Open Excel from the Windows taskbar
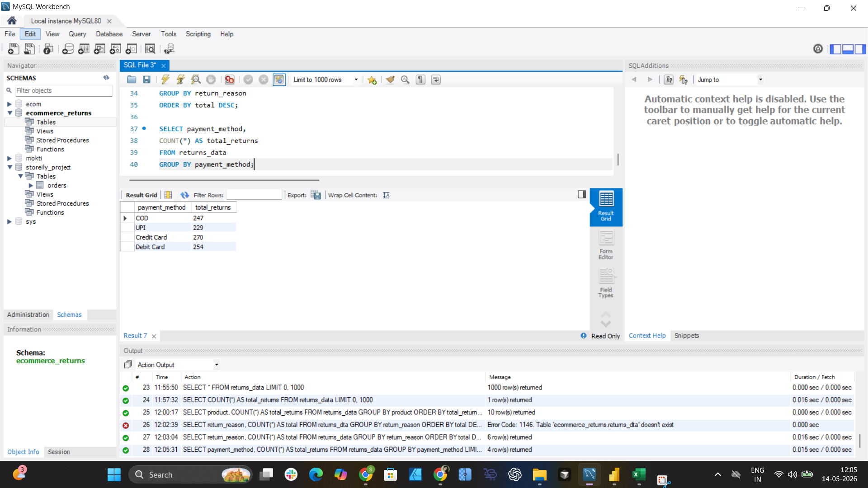 pyautogui.click(x=639, y=474)
